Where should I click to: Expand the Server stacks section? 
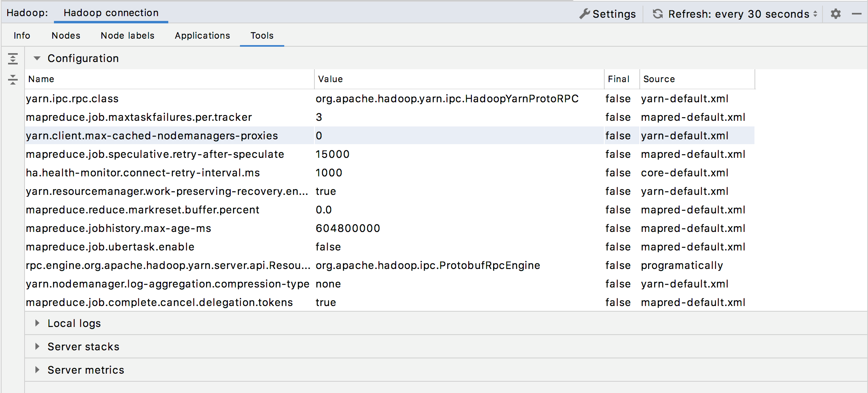point(37,346)
